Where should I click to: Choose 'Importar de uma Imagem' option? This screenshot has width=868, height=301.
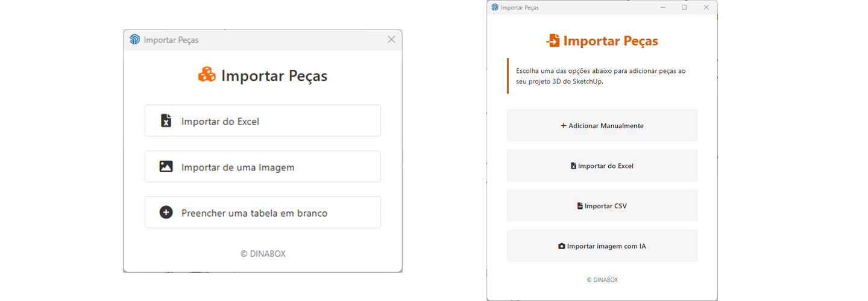click(x=263, y=167)
